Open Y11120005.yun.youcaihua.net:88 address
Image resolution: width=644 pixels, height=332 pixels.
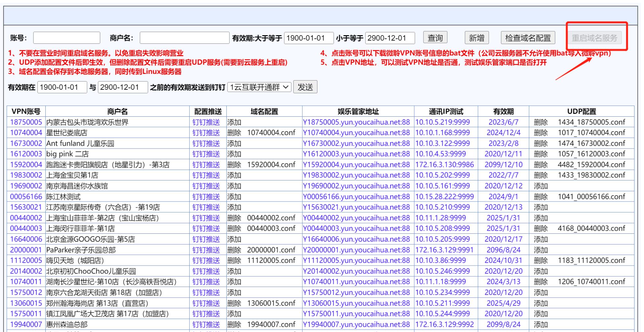click(356, 260)
